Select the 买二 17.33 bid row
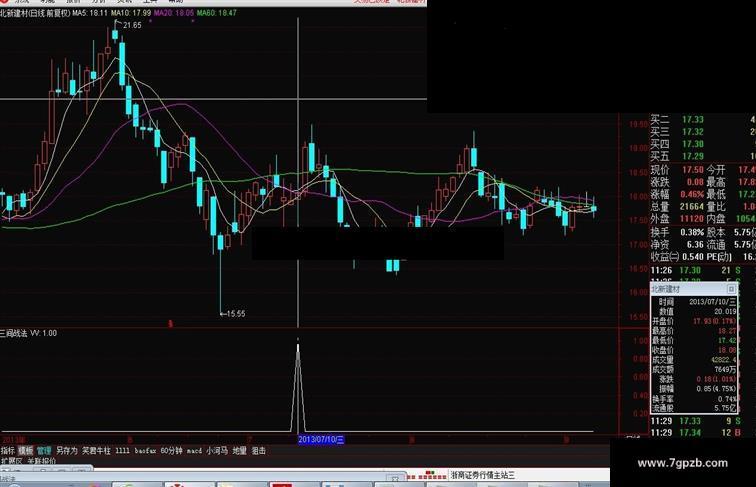The height and width of the screenshot is (487, 756). [702, 119]
